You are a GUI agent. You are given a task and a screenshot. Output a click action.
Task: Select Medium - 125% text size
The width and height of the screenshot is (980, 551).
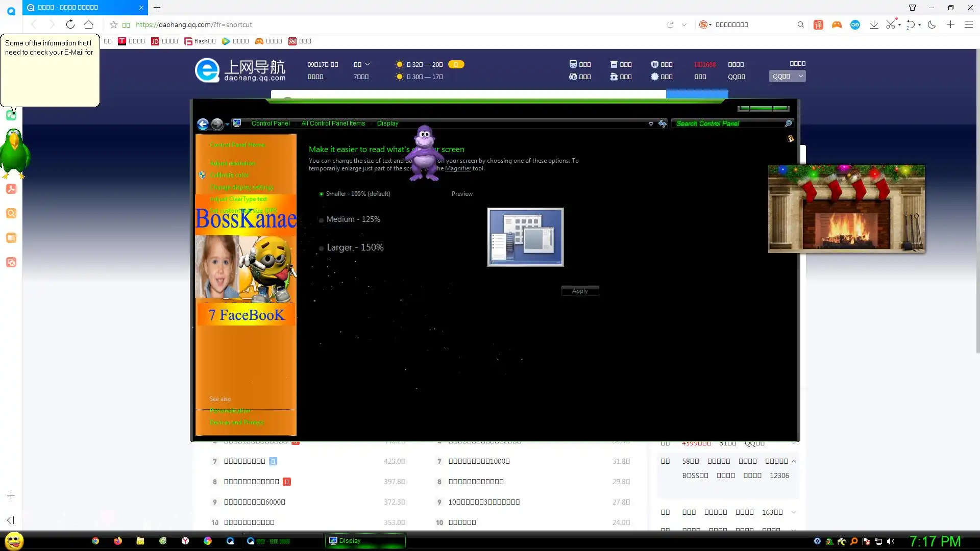(x=321, y=220)
